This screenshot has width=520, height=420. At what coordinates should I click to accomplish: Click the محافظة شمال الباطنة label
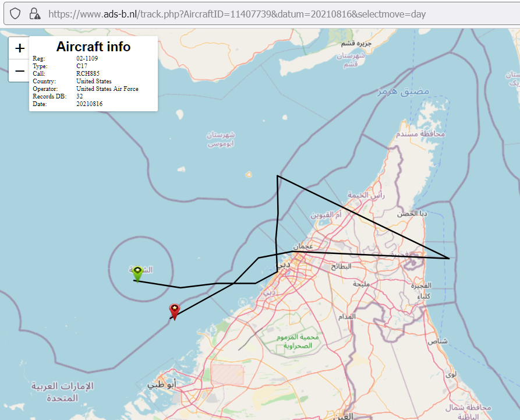pyautogui.click(x=468, y=412)
